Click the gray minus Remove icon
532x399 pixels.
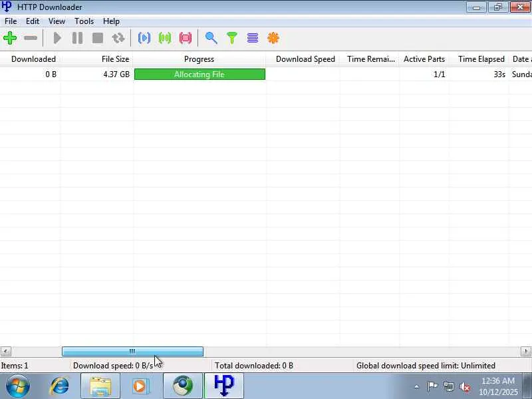[x=31, y=38]
